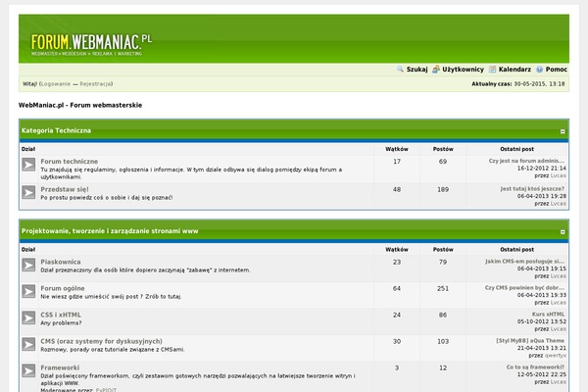This screenshot has width=588, height=392.
Task: Open last post 'Jest tutaj ktoś jeszcze?'
Action: (532, 189)
